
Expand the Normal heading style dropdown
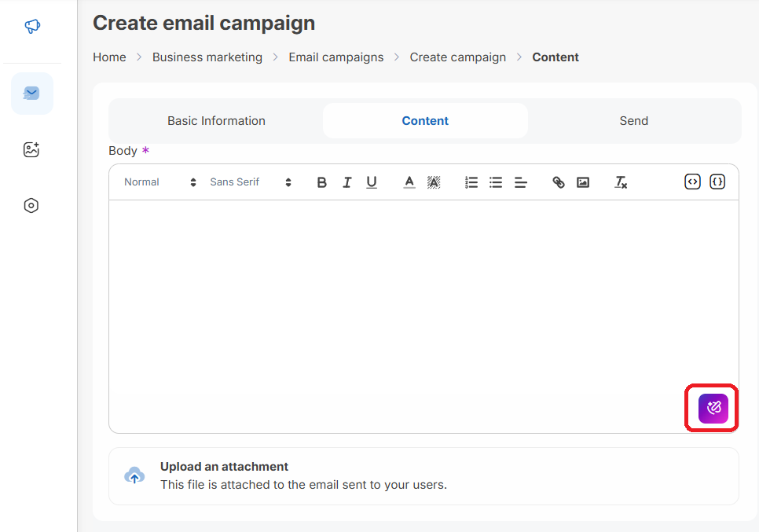click(160, 182)
